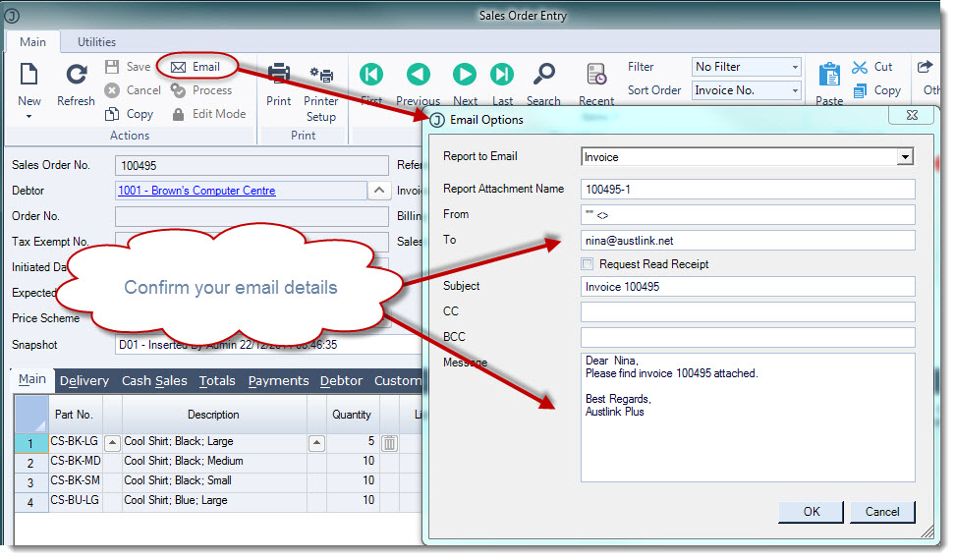Click the BCC field
The image size is (955, 560).
[x=748, y=338]
